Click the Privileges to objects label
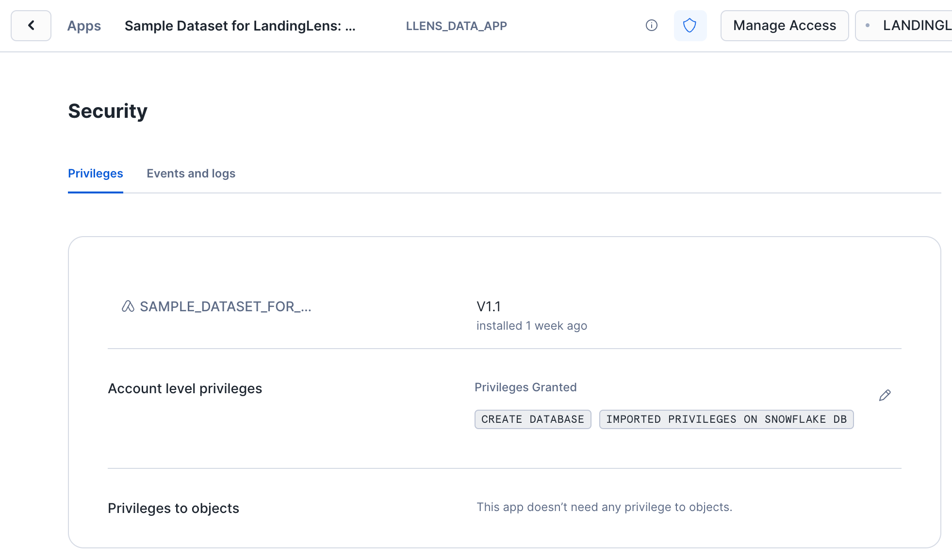 point(173,508)
